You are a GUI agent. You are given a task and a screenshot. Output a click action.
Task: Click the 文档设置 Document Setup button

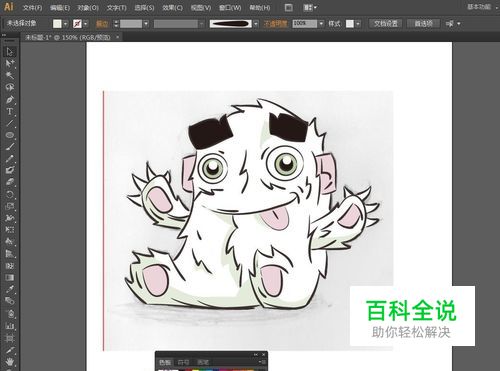coord(386,24)
